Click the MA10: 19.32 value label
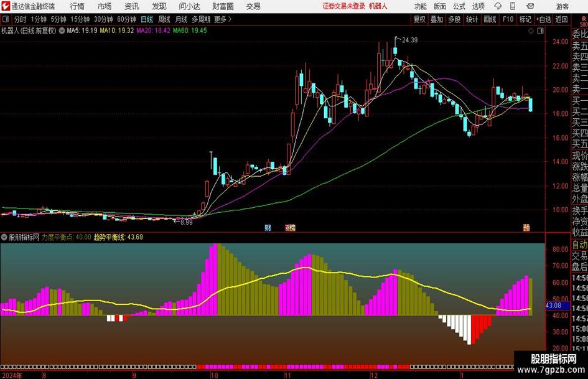Image resolution: width=588 pixels, height=379 pixels. point(116,30)
